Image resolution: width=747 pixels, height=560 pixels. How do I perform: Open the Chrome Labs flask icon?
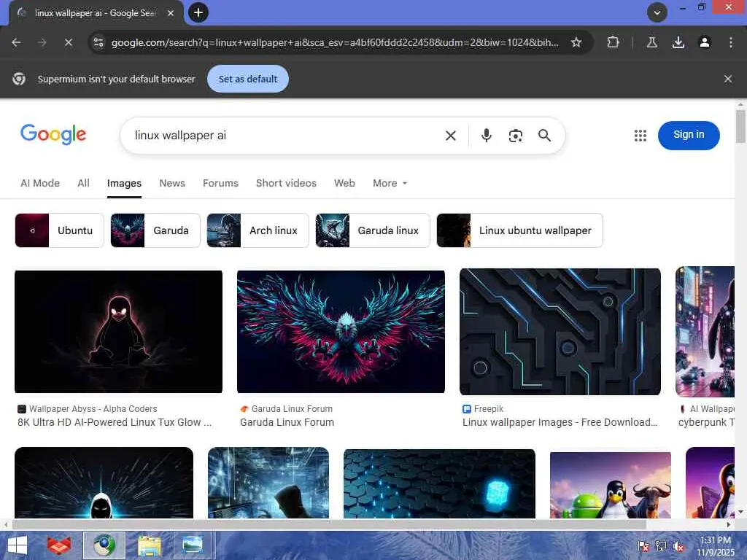click(x=651, y=42)
